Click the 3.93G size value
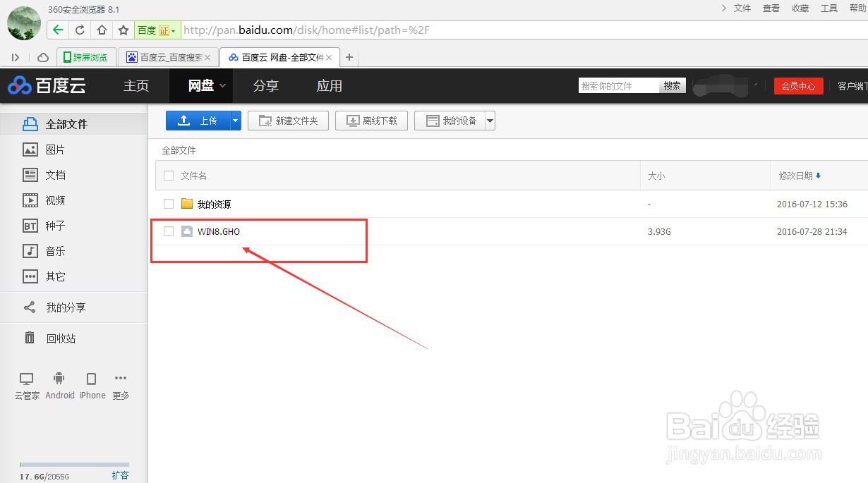Screen dimensions: 868x483 (x=659, y=231)
